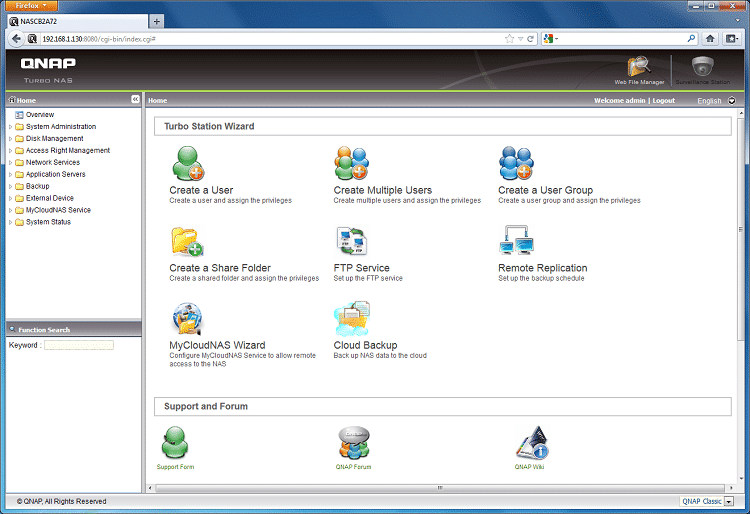Click the horizontal scrollbar at page bottom

click(439, 488)
